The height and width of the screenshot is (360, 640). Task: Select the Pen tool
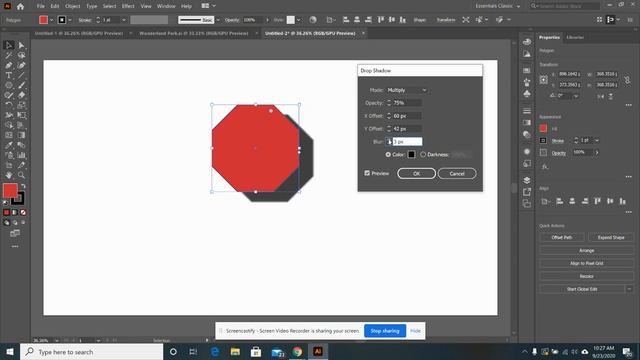(9, 65)
